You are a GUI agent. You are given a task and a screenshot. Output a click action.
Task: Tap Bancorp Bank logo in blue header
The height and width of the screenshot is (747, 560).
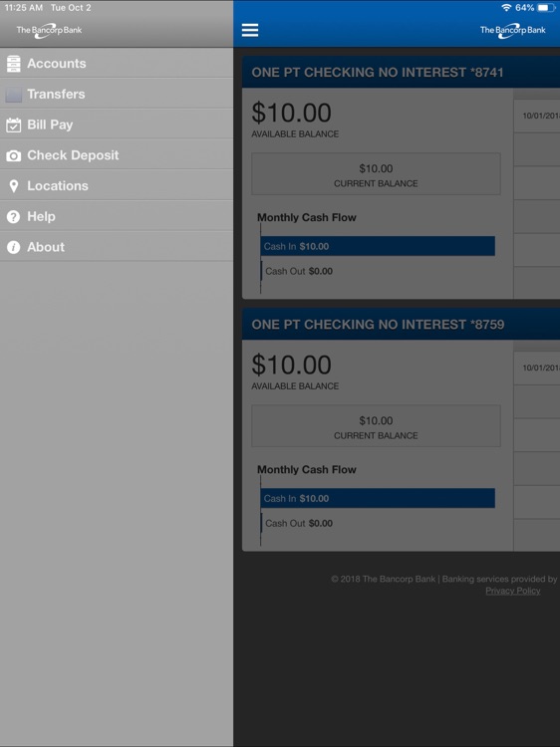coord(513,31)
